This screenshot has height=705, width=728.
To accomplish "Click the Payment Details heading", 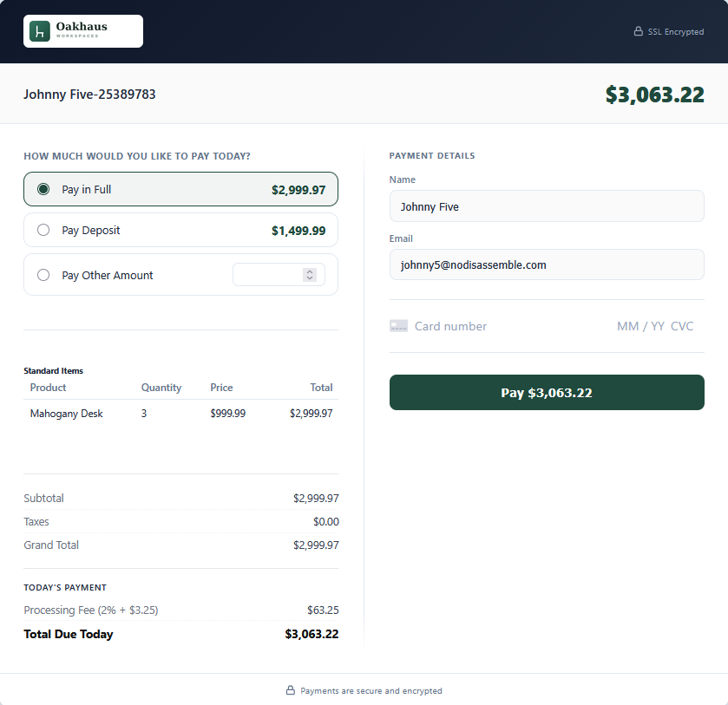I will point(432,155).
